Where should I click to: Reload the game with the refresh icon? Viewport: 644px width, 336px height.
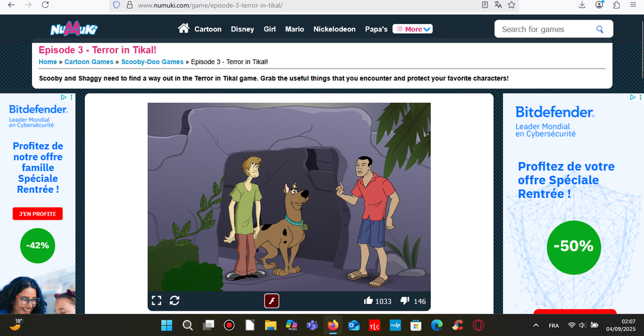[175, 301]
